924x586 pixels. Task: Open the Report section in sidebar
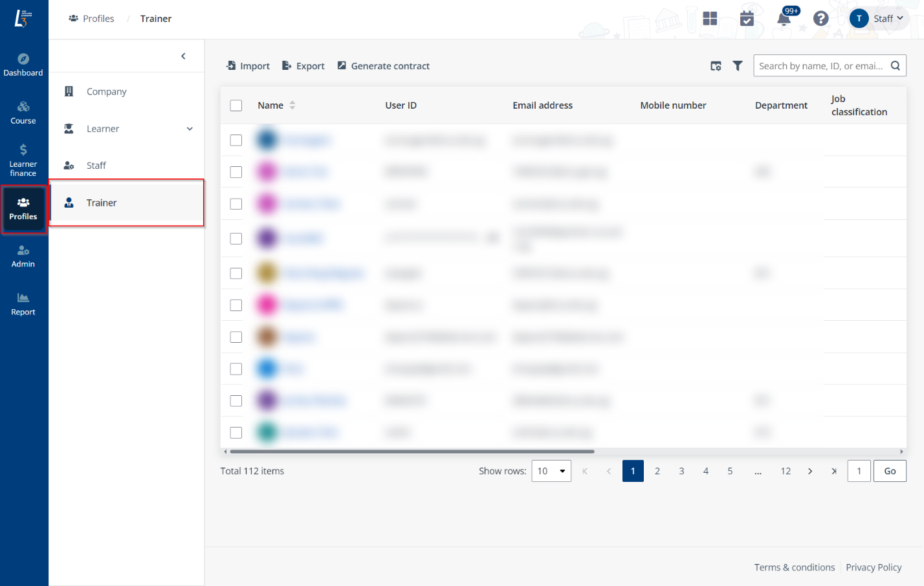click(x=23, y=304)
